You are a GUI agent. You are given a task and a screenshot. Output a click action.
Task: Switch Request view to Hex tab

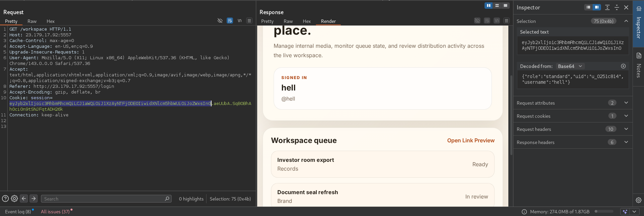tap(50, 21)
